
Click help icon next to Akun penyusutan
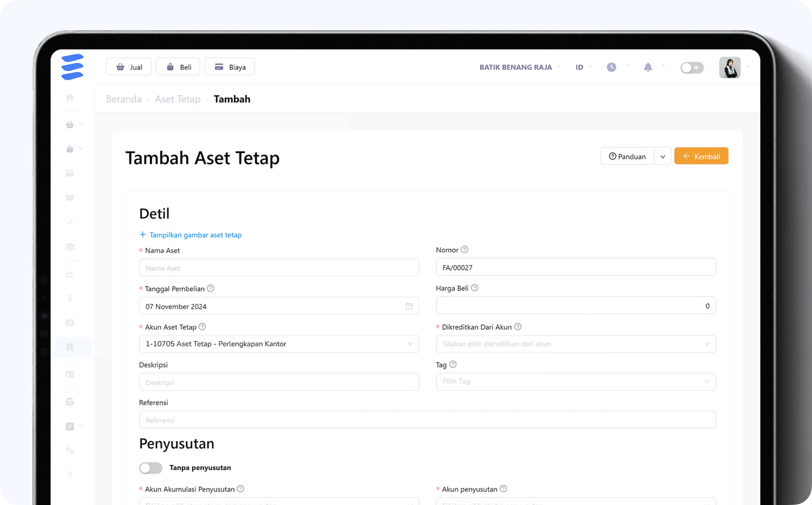(503, 489)
